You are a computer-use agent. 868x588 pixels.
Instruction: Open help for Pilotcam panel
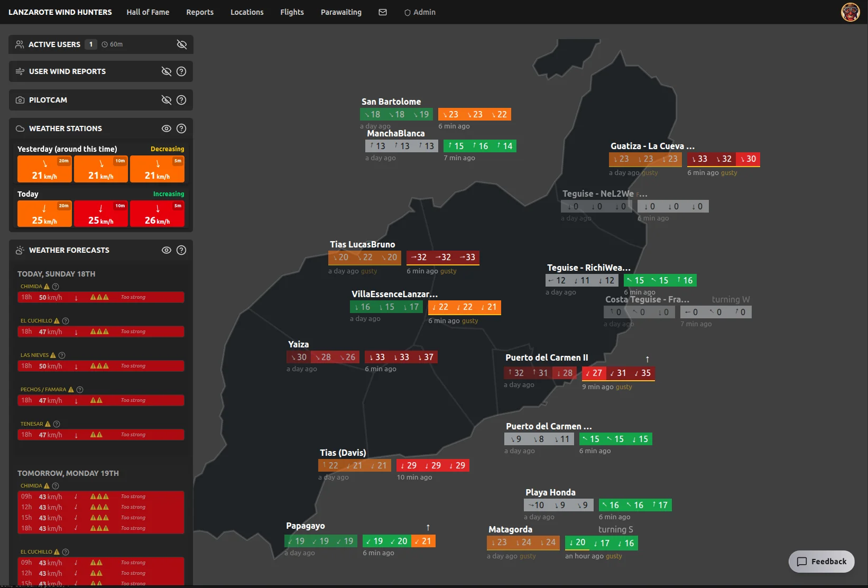181,100
